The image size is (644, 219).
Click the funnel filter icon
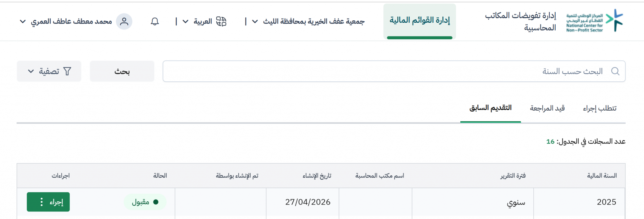tap(67, 71)
